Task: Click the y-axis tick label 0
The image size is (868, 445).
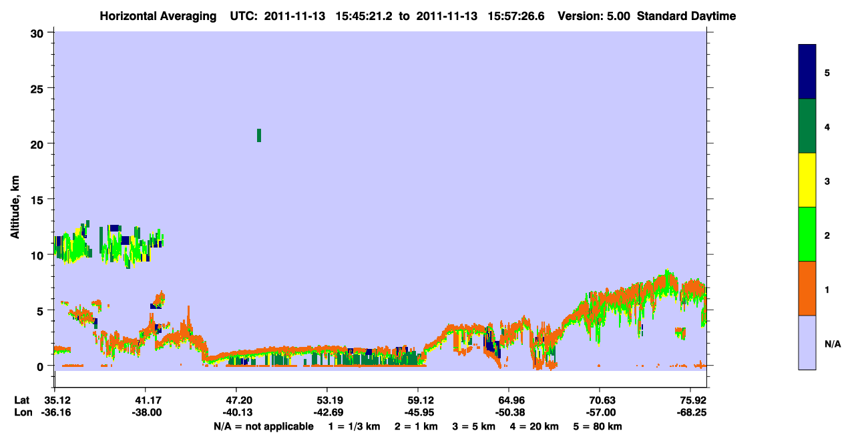Action: [41, 366]
